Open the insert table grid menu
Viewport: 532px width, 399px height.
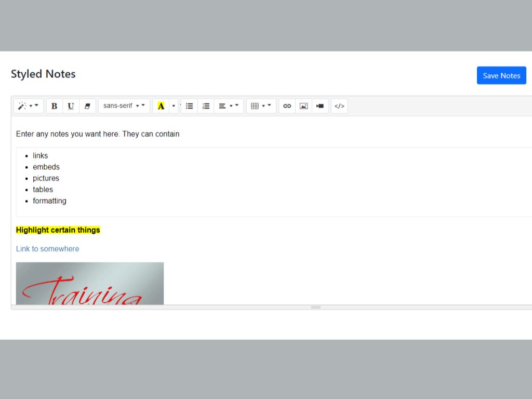point(261,106)
